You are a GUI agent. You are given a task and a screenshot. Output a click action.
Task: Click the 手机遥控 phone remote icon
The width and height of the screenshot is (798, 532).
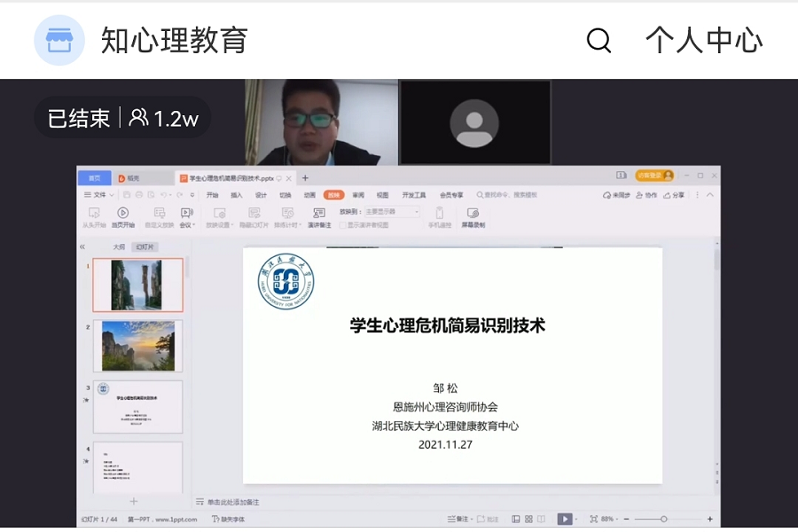(440, 213)
